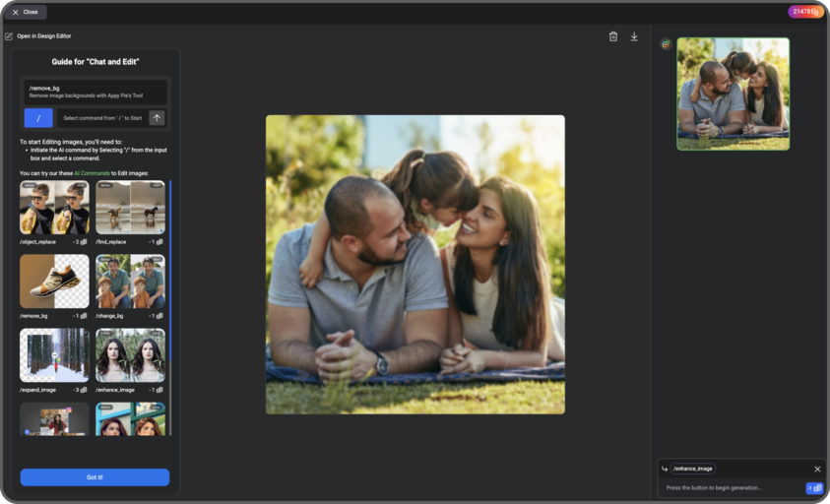The width and height of the screenshot is (830, 504).
Task: Download the image with the download icon
Action: (634, 36)
